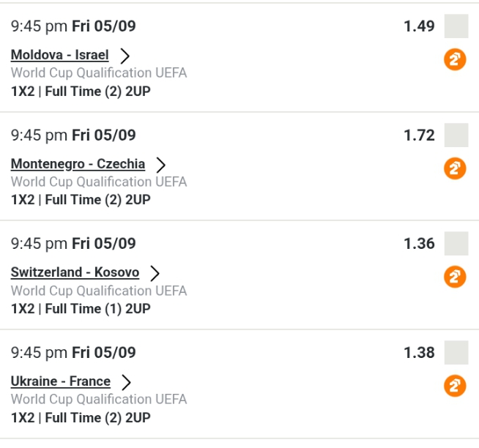Viewport: 479px width, 448px height.
Task: Click the orange 2UP icon for Ukraine - France
Action: [x=456, y=385]
